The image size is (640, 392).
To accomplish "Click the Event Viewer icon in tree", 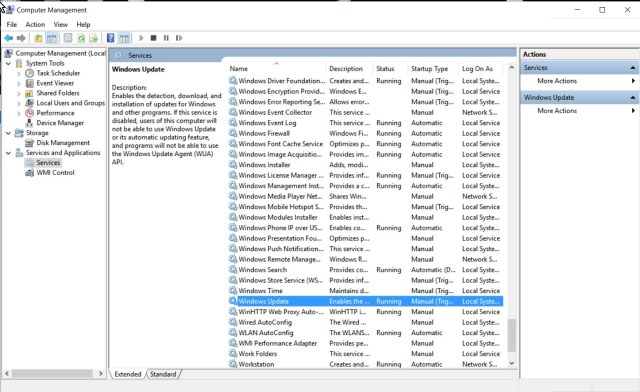I will click(x=29, y=83).
